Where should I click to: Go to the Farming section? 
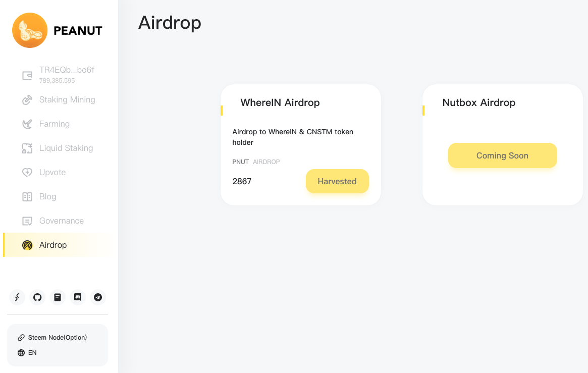tap(46, 124)
